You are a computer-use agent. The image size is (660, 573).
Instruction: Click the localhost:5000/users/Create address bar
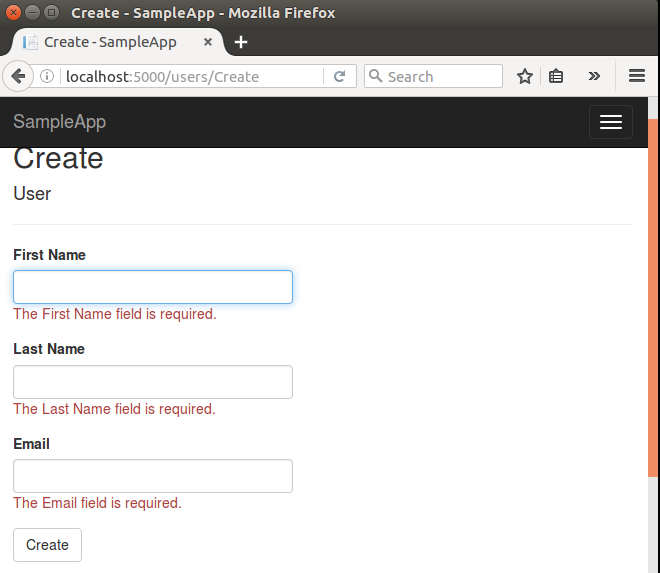[190, 77]
